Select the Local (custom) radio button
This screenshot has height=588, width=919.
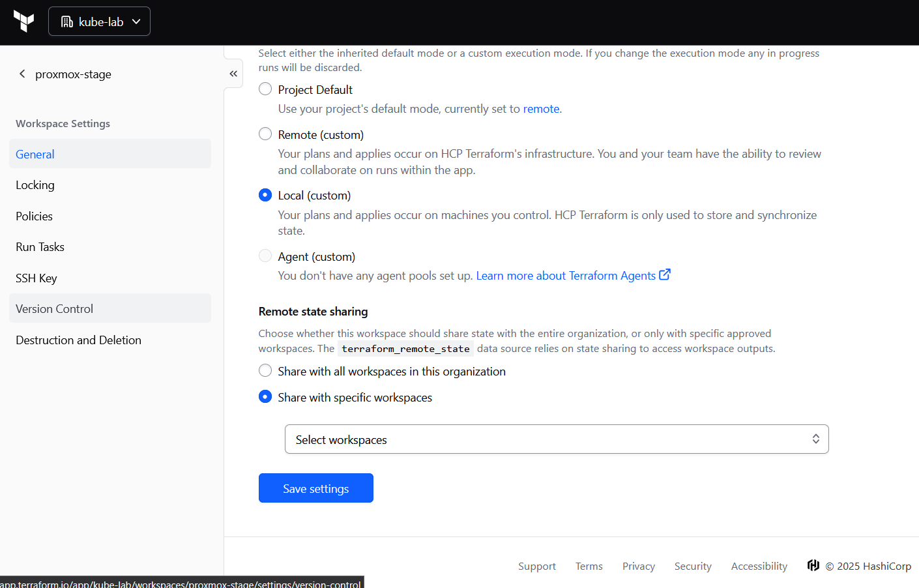pyautogui.click(x=265, y=195)
